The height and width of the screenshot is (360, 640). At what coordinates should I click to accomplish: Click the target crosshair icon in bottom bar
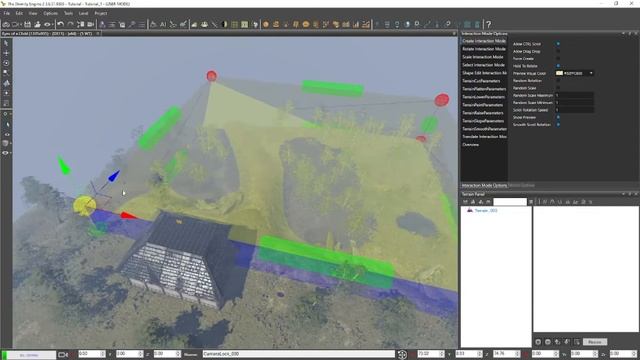[402, 354]
